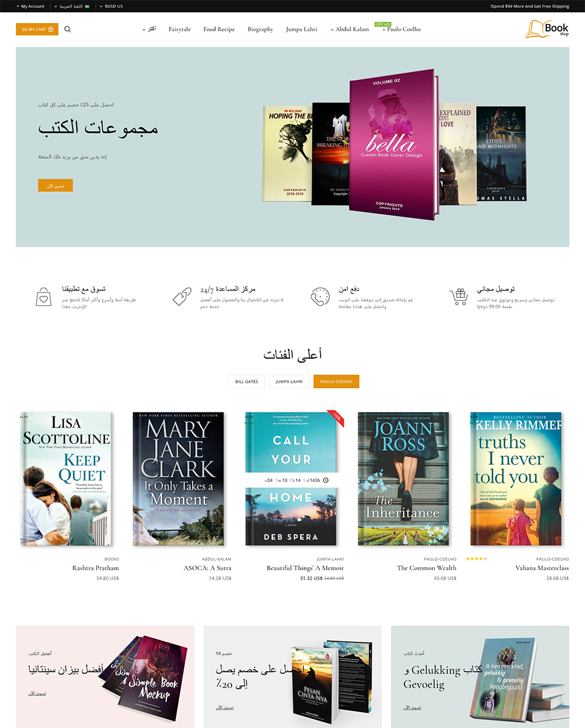Image resolution: width=585 pixels, height=728 pixels.
Task: Open the search magnifier icon
Action: coord(67,29)
